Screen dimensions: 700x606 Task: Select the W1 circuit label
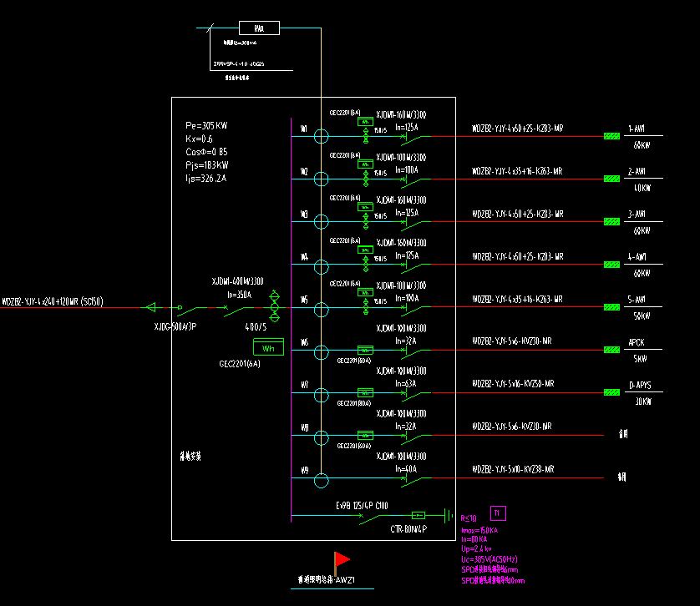303,129
